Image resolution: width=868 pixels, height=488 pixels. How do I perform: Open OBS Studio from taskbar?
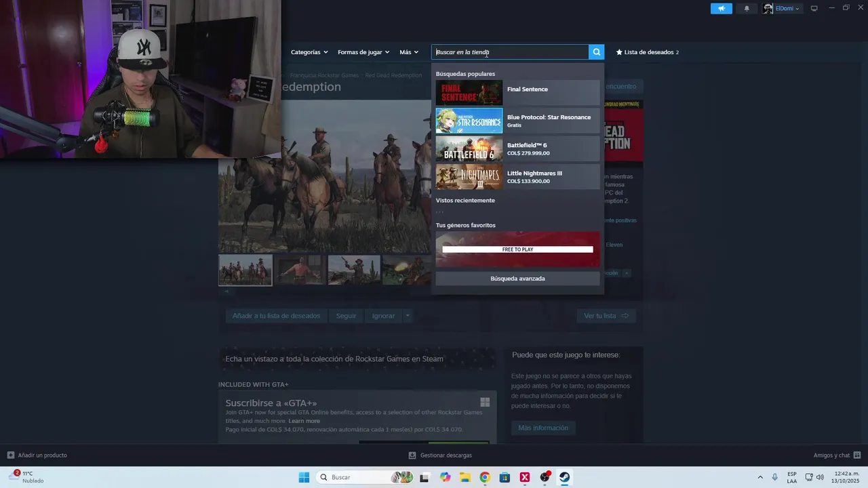[x=545, y=477]
